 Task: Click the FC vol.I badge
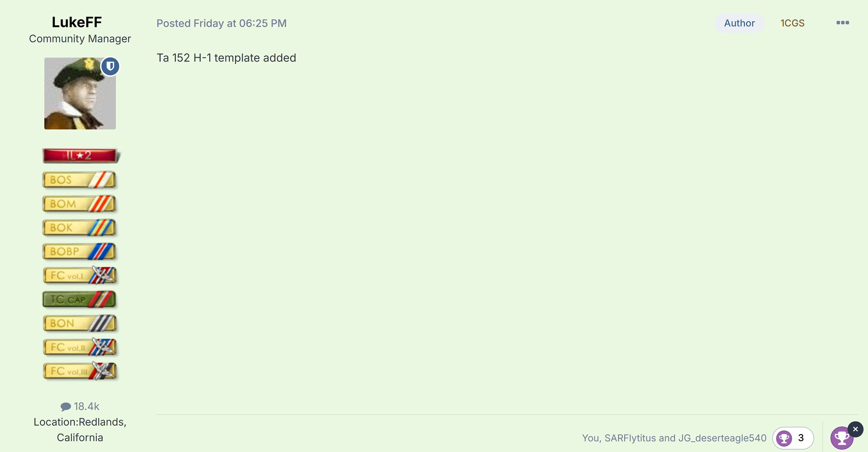(x=80, y=275)
